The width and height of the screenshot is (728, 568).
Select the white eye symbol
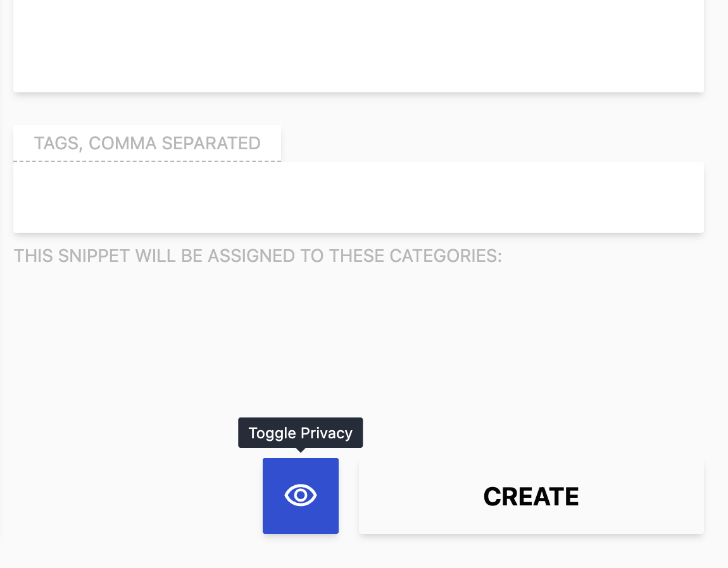click(301, 495)
